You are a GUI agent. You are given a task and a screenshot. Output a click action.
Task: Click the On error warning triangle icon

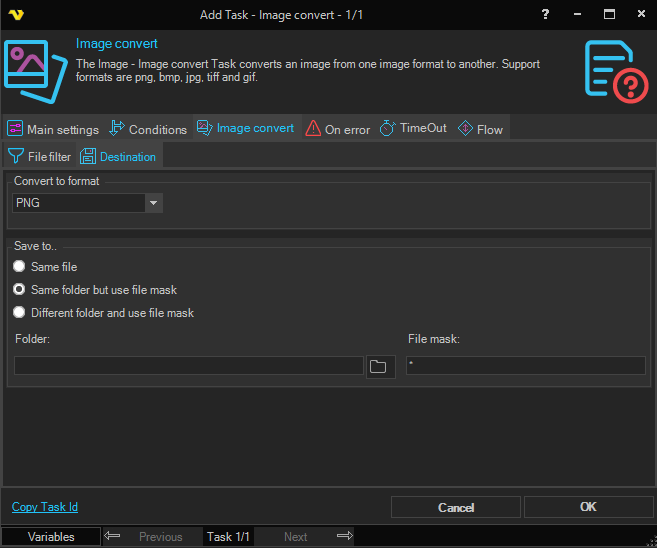coord(313,129)
